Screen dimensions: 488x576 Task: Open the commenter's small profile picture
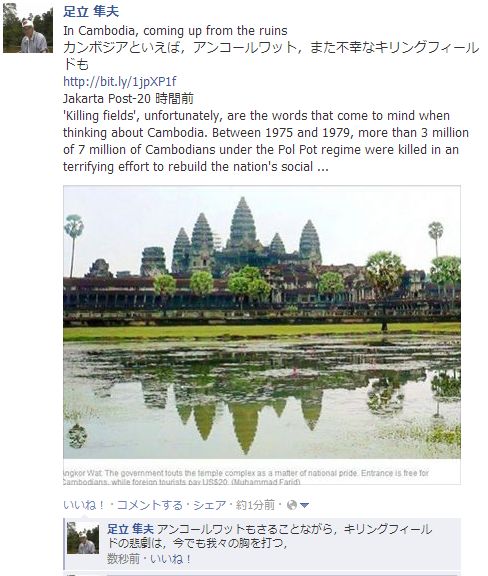[x=83, y=538]
